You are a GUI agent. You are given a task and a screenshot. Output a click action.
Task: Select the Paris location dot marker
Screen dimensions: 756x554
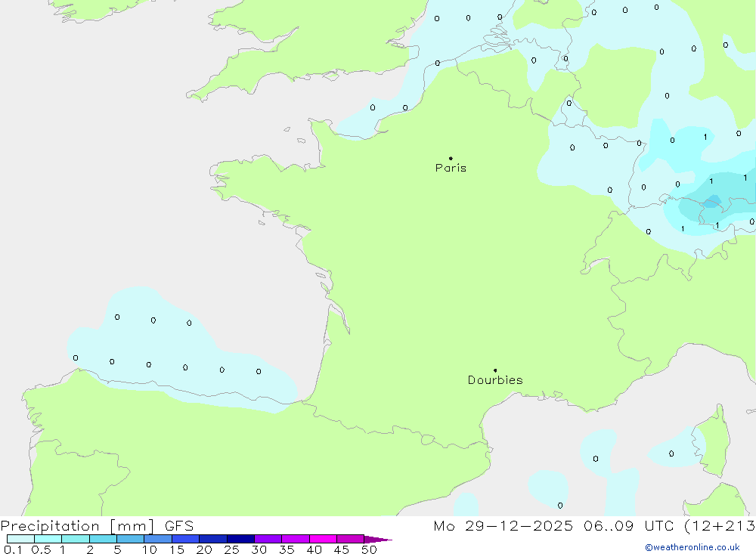451,158
